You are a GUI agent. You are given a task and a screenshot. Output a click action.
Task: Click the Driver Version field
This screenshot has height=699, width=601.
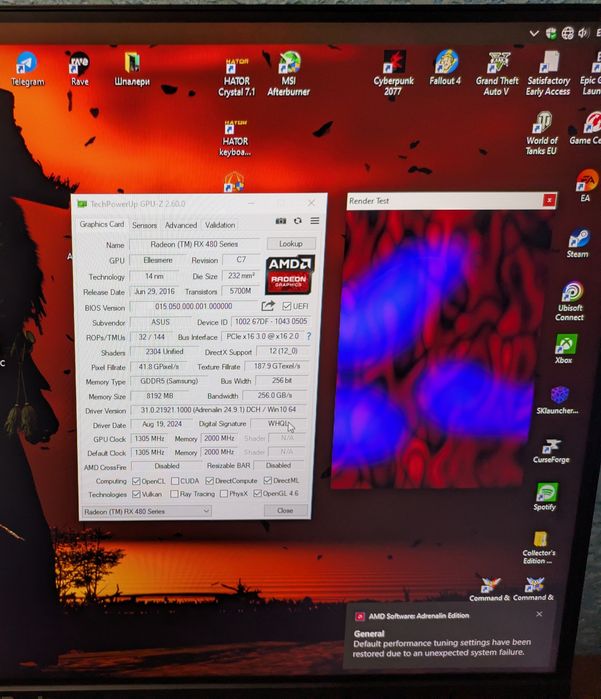(x=218, y=410)
